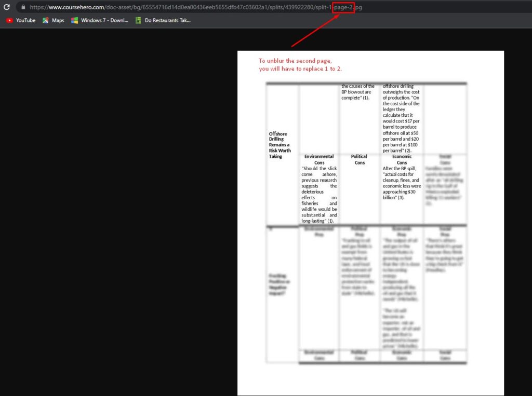This screenshot has width=532, height=396.
Task: Click the red unblur instruction text
Action: [x=300, y=65]
